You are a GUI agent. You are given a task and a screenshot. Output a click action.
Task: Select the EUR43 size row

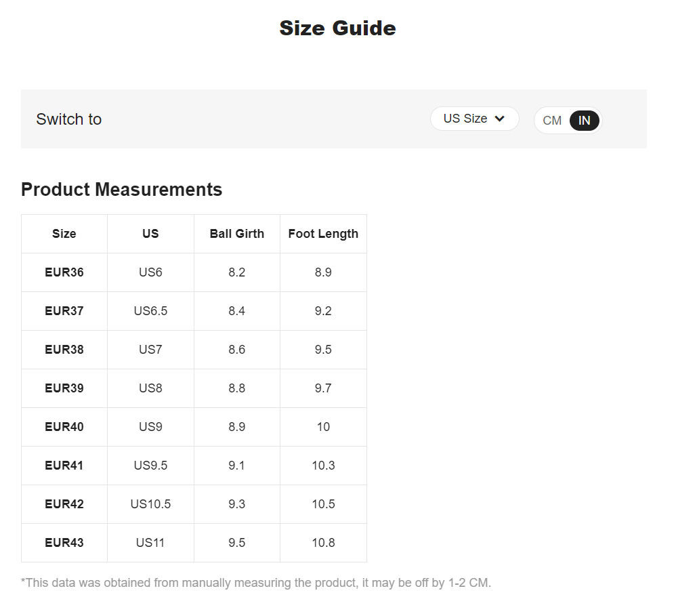point(64,543)
